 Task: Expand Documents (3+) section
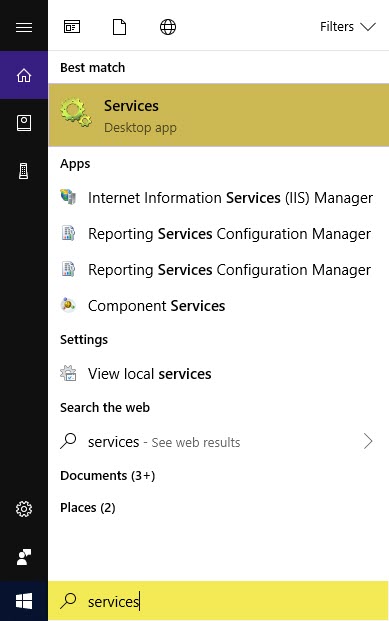[107, 475]
